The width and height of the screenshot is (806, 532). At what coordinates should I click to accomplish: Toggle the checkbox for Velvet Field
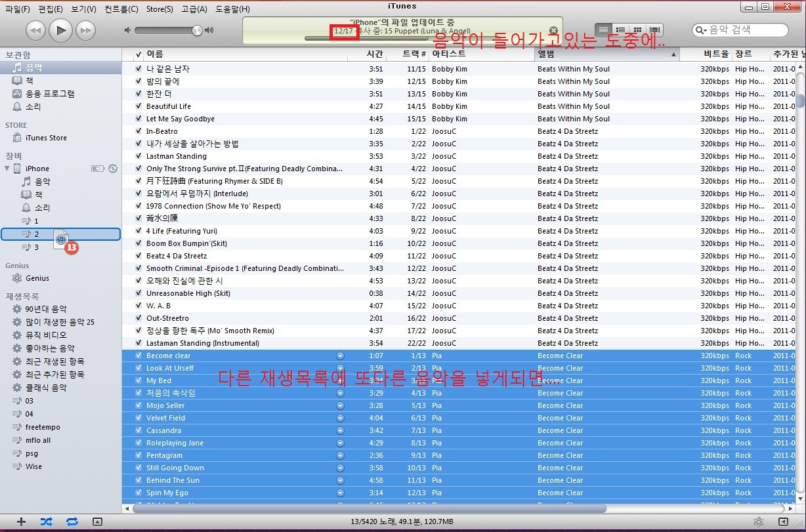pos(138,418)
